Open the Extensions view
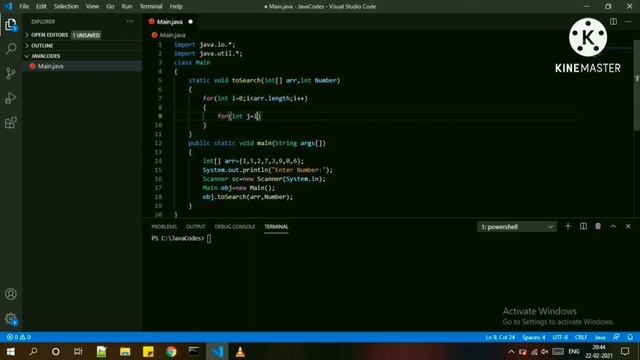The image size is (640, 360). 11,122
